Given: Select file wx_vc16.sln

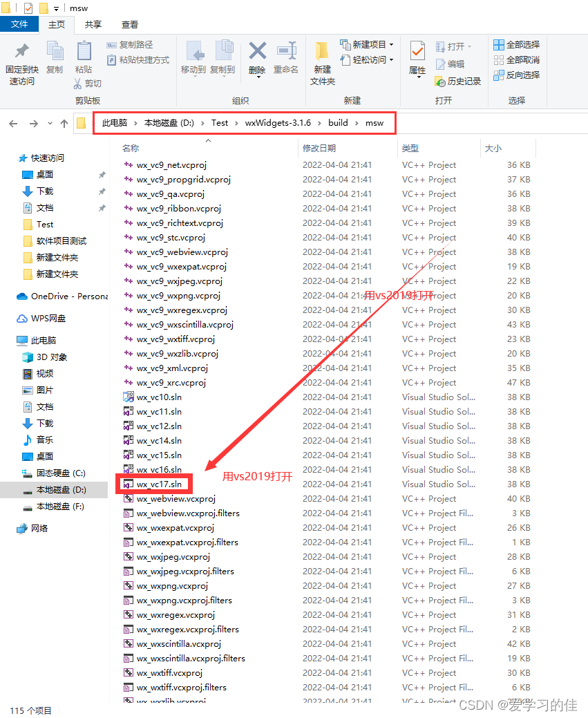Looking at the screenshot, I should (159, 470).
